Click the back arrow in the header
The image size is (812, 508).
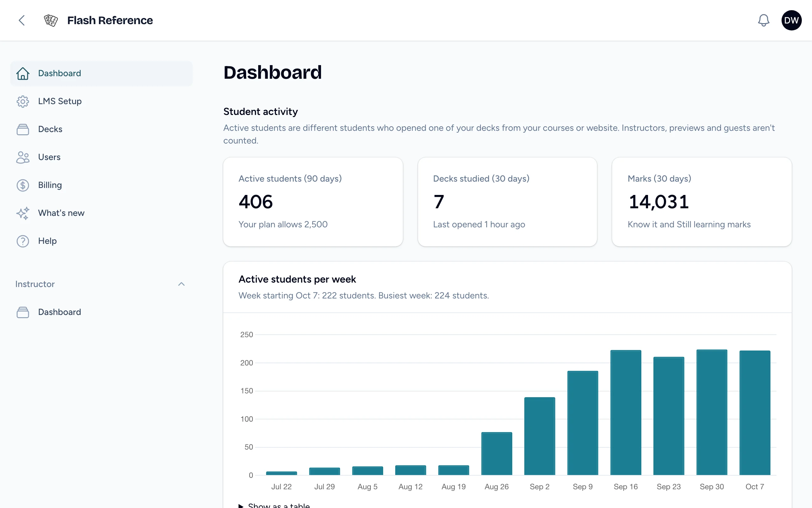pos(22,20)
